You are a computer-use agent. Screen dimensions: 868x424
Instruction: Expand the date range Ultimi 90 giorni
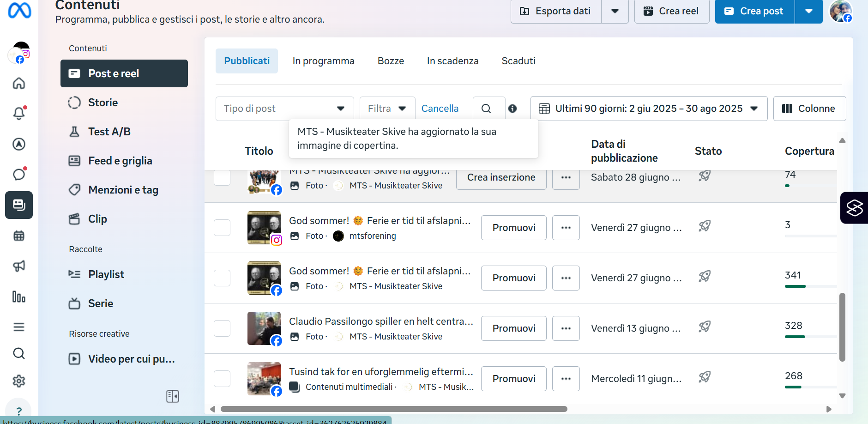tap(649, 109)
